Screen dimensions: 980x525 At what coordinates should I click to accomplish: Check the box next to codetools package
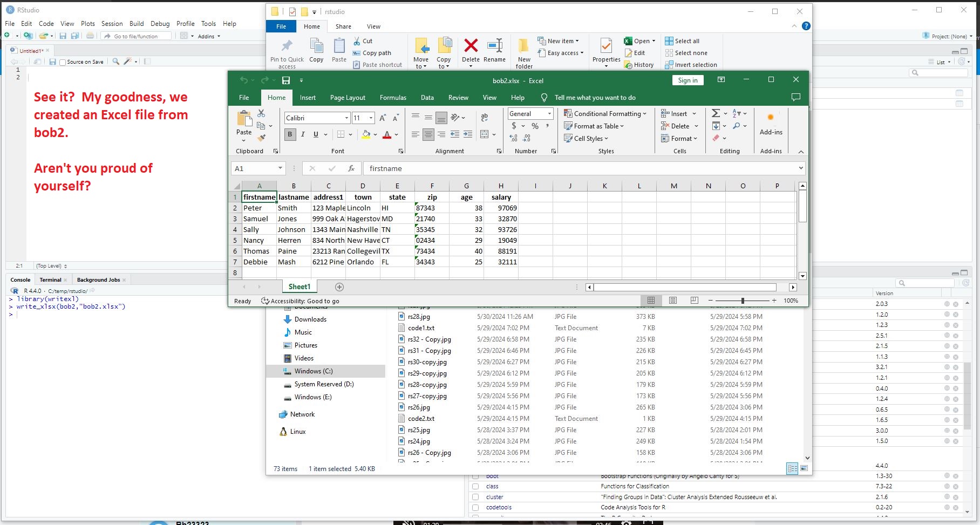tap(475, 507)
